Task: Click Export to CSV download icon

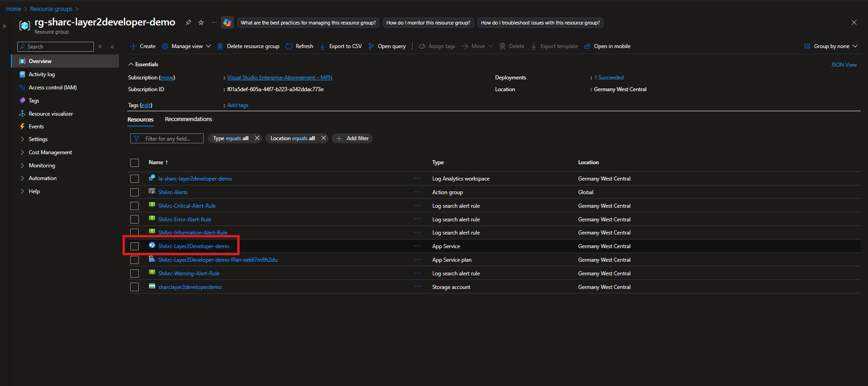Action: click(x=323, y=46)
